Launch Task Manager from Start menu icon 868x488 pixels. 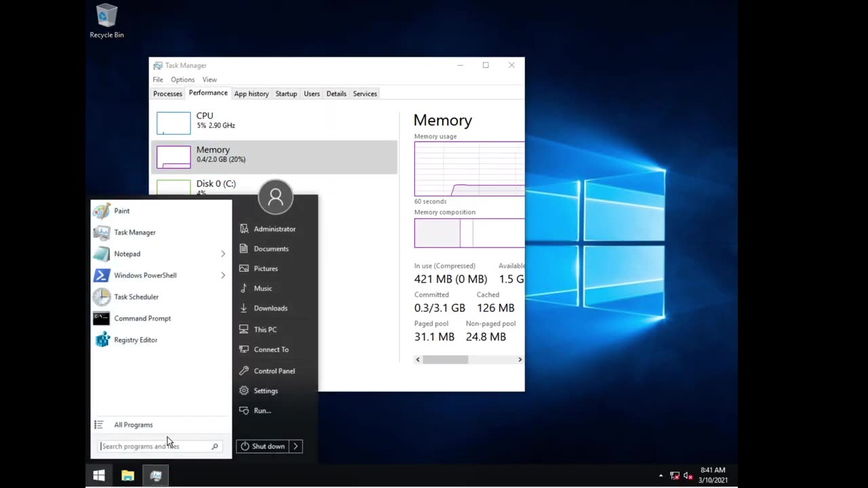102,232
